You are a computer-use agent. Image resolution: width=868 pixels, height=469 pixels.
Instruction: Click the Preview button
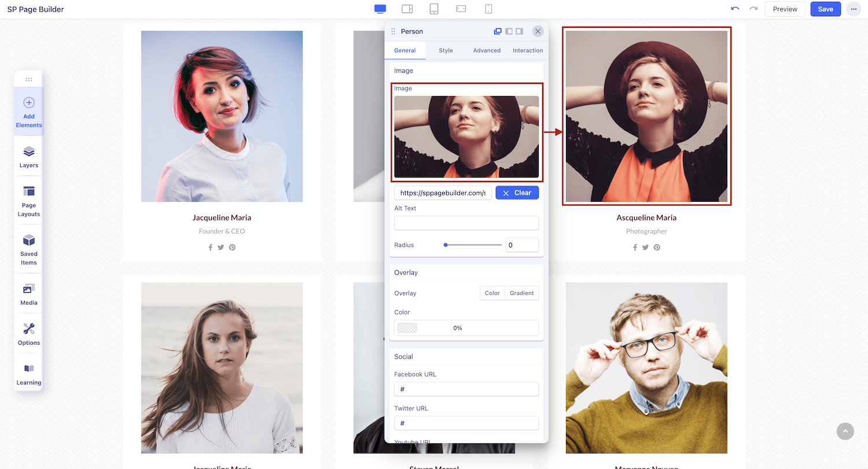785,9
